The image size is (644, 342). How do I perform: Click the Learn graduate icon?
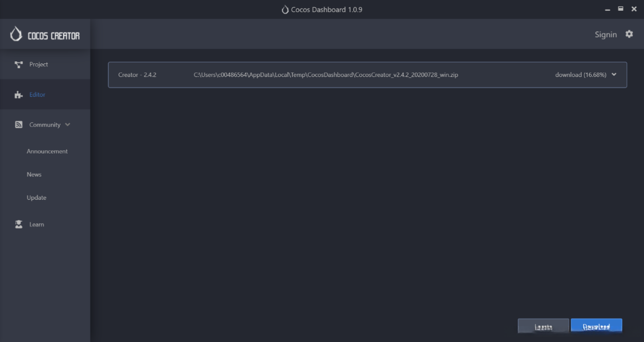point(19,225)
